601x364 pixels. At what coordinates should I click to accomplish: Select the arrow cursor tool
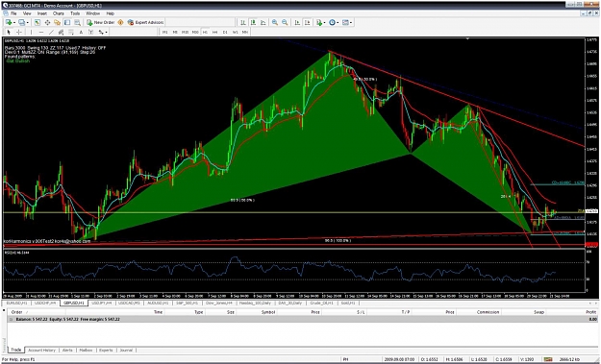point(9,32)
